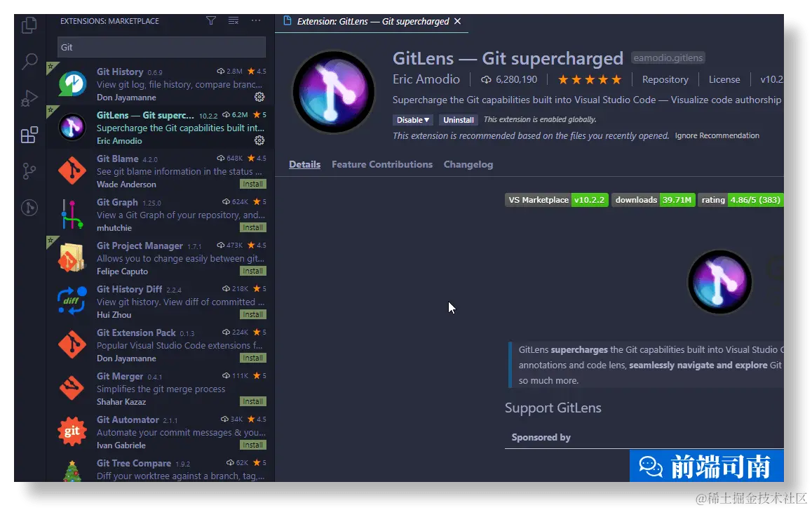Open the Extensions view icon

click(29, 135)
